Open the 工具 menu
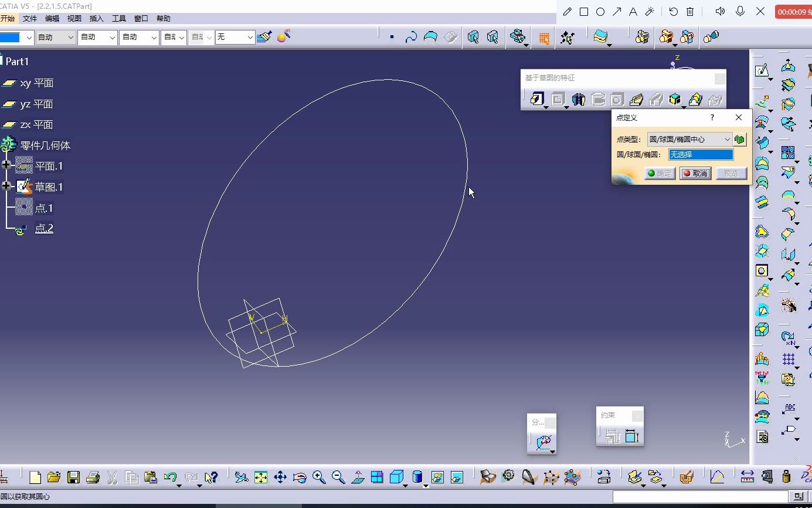The height and width of the screenshot is (508, 812). (x=119, y=19)
